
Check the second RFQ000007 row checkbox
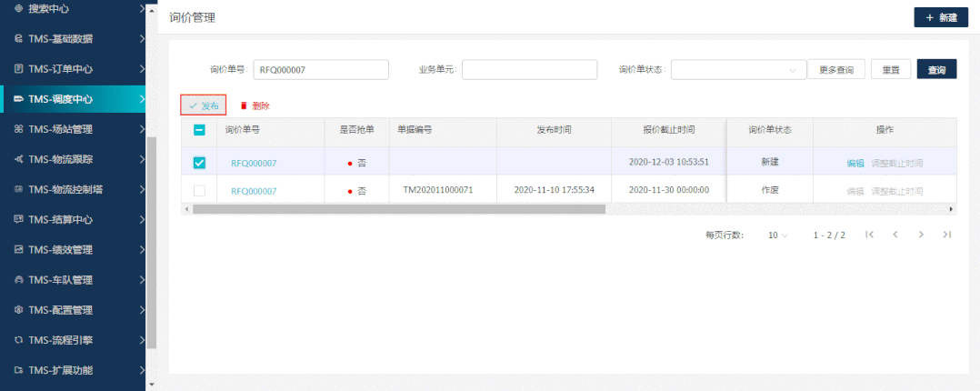click(x=200, y=191)
